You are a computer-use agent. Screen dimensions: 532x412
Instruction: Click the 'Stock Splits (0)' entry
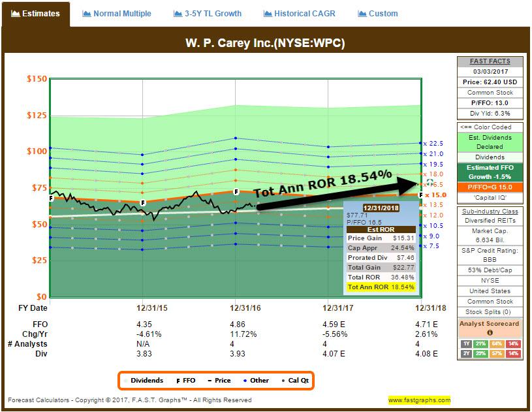coord(490,312)
